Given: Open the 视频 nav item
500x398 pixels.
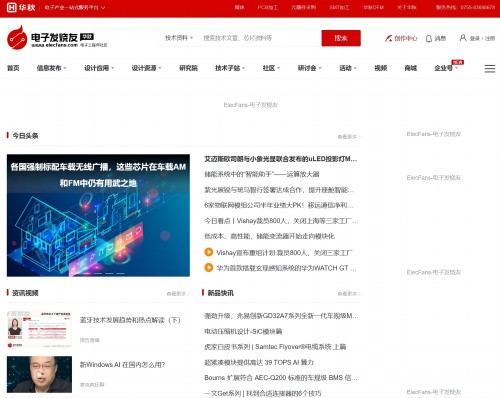Looking at the screenshot, I should pyautogui.click(x=381, y=68).
